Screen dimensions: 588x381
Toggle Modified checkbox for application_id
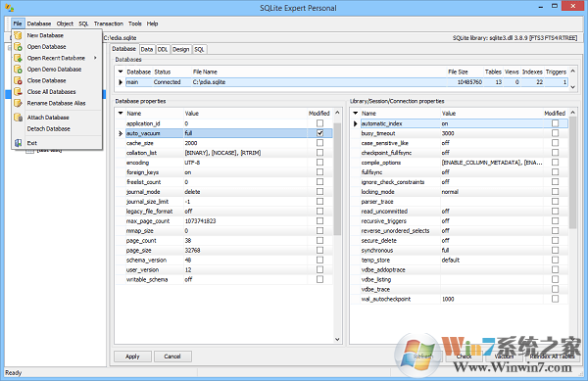coord(319,123)
